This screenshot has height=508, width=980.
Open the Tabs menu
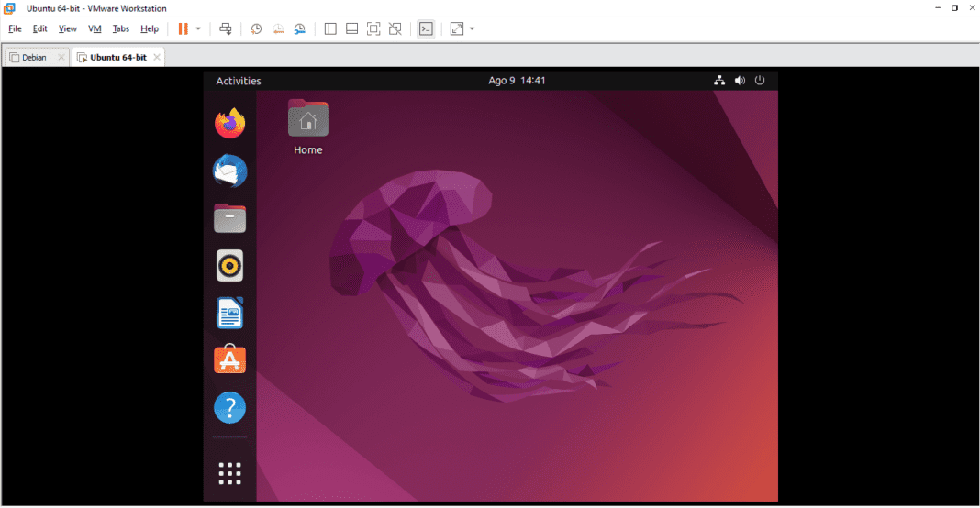point(121,28)
